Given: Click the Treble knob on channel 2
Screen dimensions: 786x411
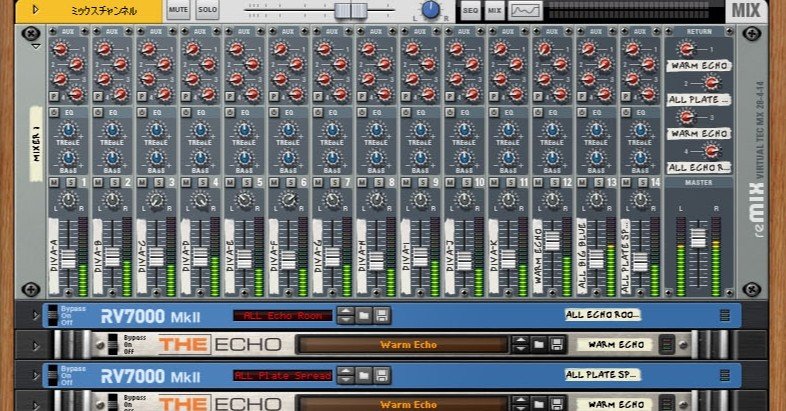Looking at the screenshot, I should tap(112, 130).
